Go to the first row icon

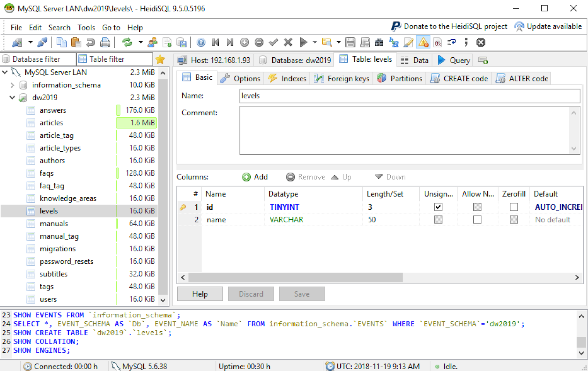[x=216, y=43]
